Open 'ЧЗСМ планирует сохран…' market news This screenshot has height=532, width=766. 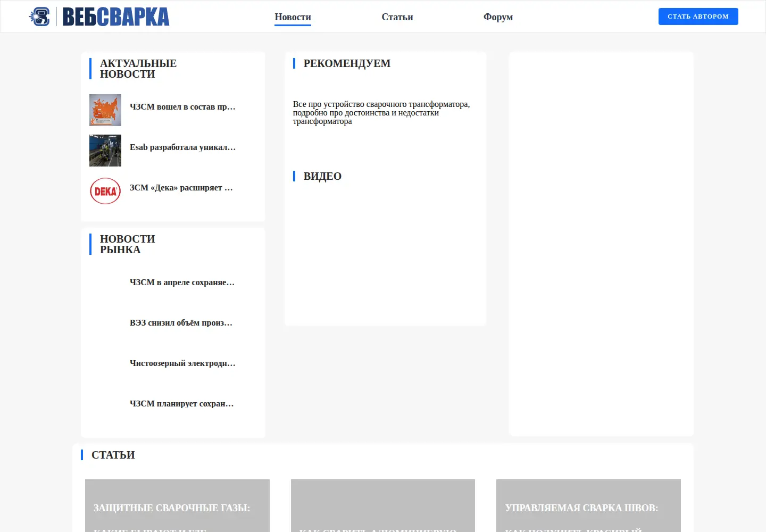(182, 404)
